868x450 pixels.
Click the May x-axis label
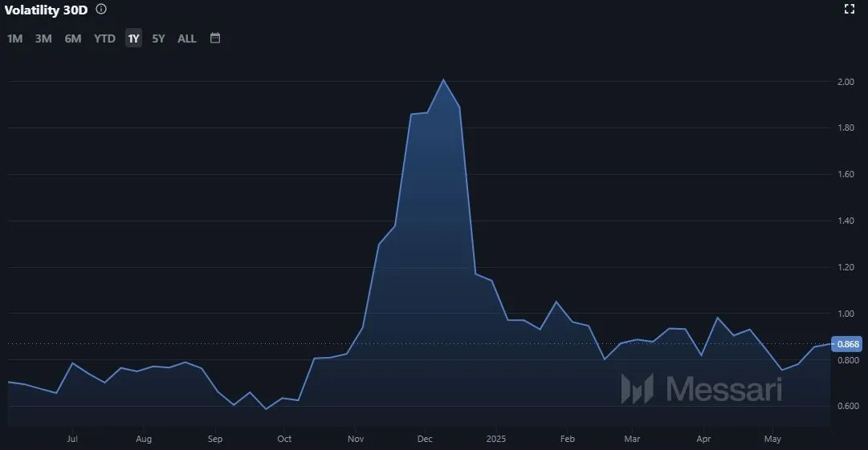click(772, 439)
